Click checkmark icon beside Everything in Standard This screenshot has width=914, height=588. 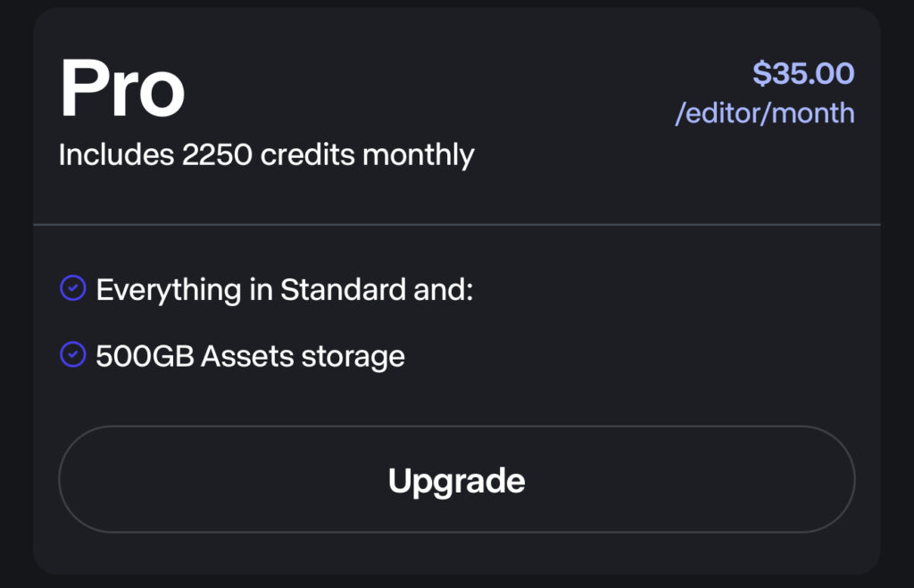tap(72, 288)
